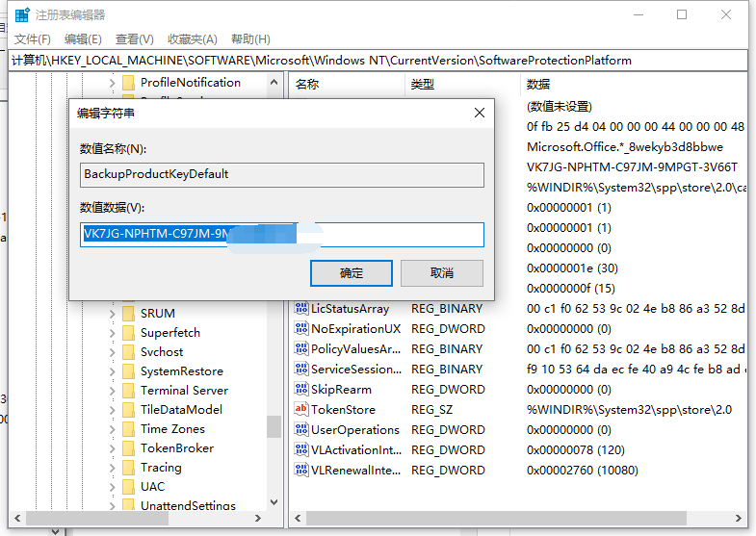Select the VK7JG-NPHTM-C97JM-9MPGT-3V66T data cell
Image resolution: width=756 pixels, height=536 pixels.
632,167
